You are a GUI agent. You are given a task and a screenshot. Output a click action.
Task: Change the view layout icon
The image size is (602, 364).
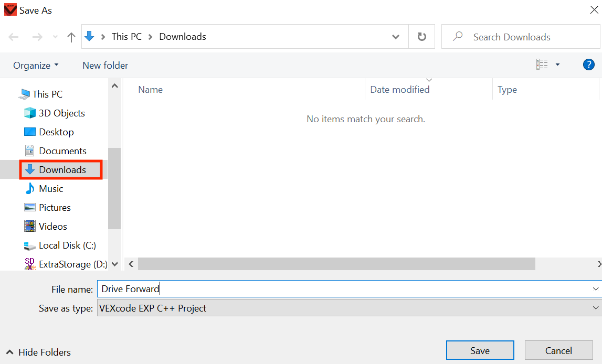click(x=542, y=65)
